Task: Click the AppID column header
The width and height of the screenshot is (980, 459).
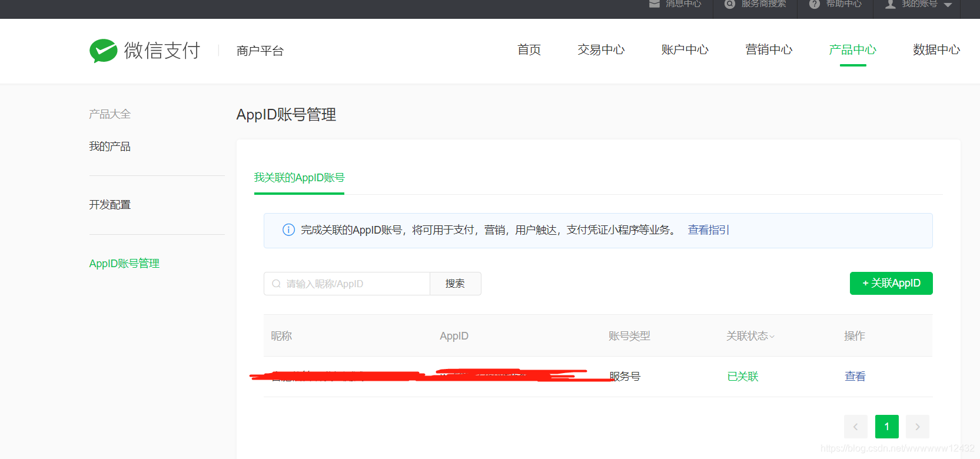Action: point(454,336)
